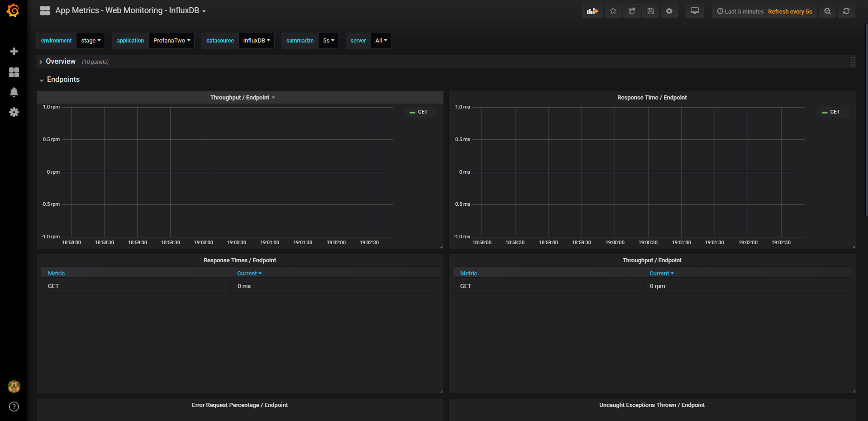Open the user avatar profile
The width and height of the screenshot is (868, 421).
[14, 387]
